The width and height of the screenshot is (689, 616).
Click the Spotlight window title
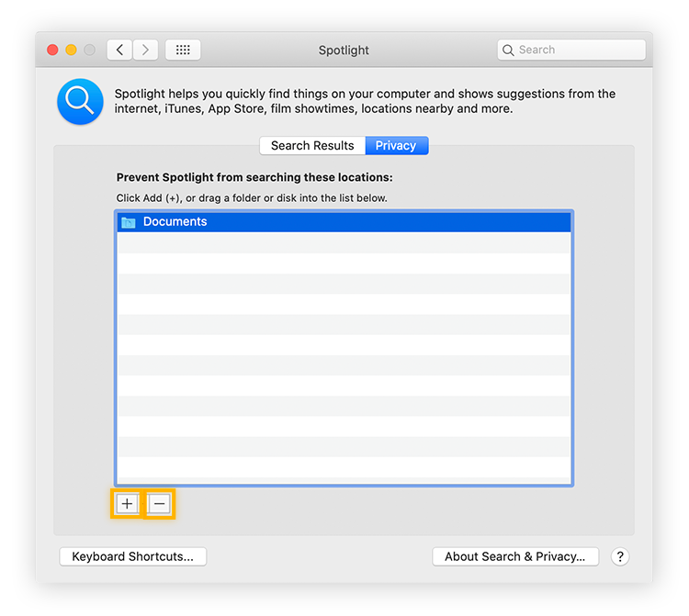(344, 50)
